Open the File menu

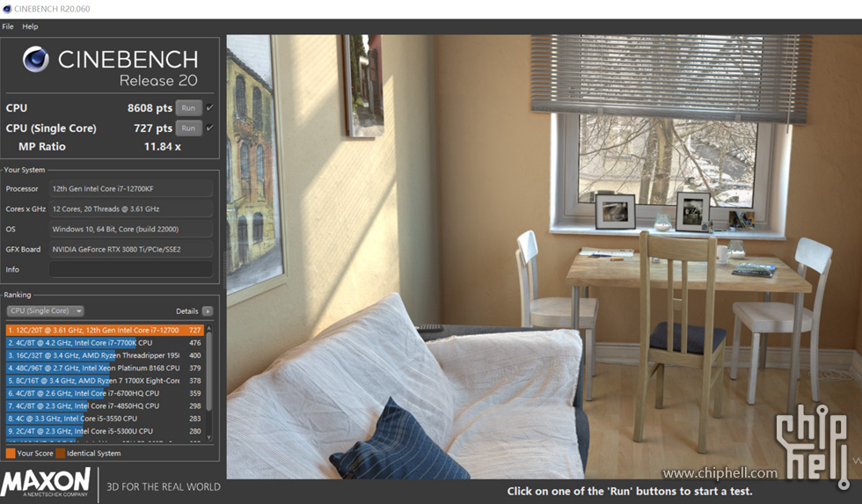(x=8, y=26)
